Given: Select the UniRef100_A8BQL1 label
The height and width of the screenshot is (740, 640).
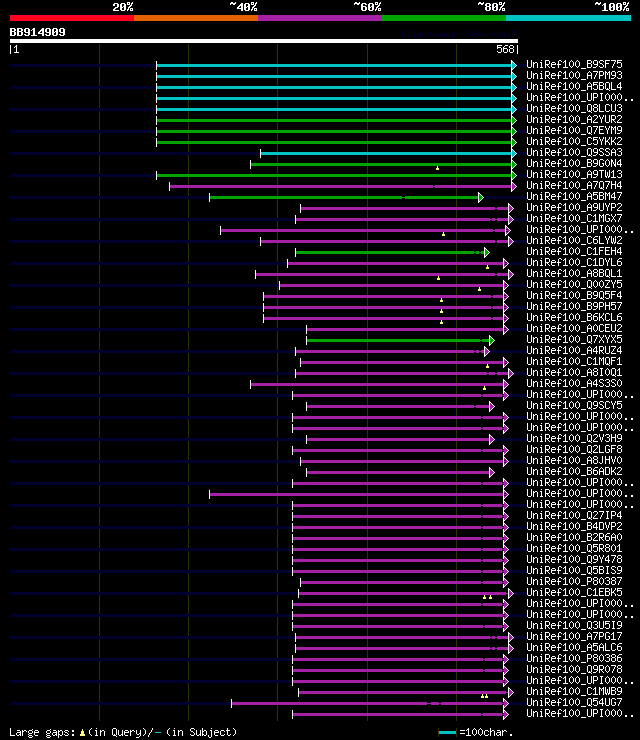Looking at the screenshot, I should [x=574, y=273].
